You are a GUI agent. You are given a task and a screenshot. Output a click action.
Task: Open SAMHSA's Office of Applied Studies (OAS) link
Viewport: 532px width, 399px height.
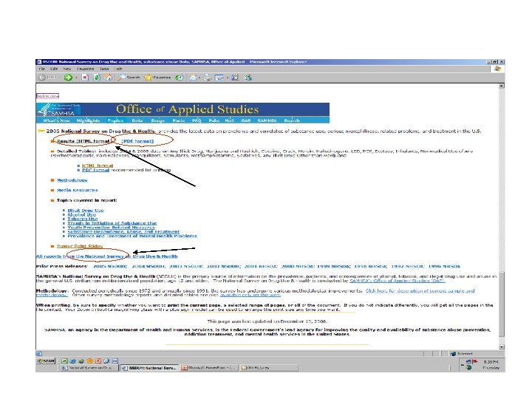(397, 281)
